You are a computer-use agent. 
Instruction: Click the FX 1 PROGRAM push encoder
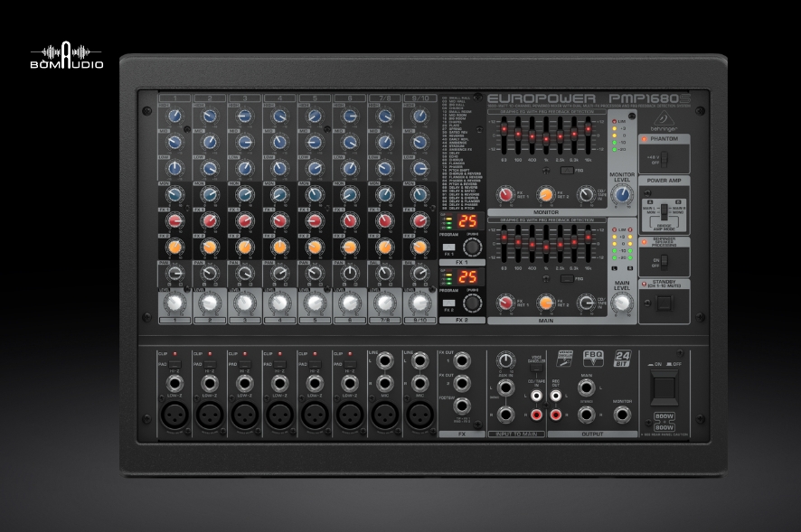[472, 247]
